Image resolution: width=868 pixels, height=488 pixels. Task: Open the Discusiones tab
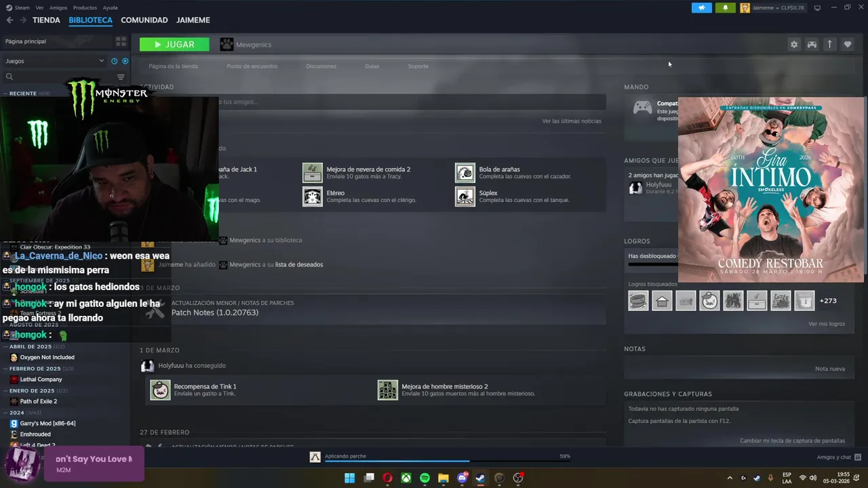click(x=321, y=66)
